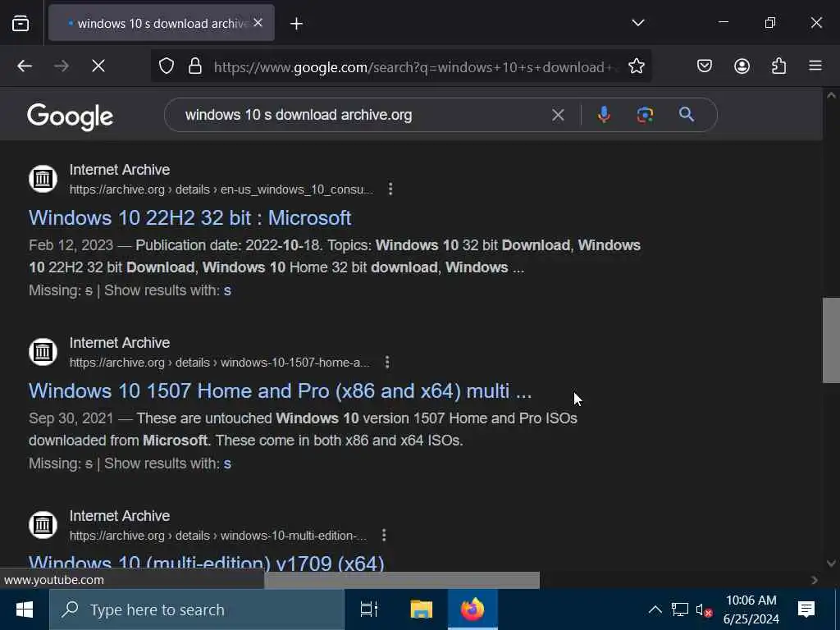Open the Action Center notifications icon

(806, 609)
